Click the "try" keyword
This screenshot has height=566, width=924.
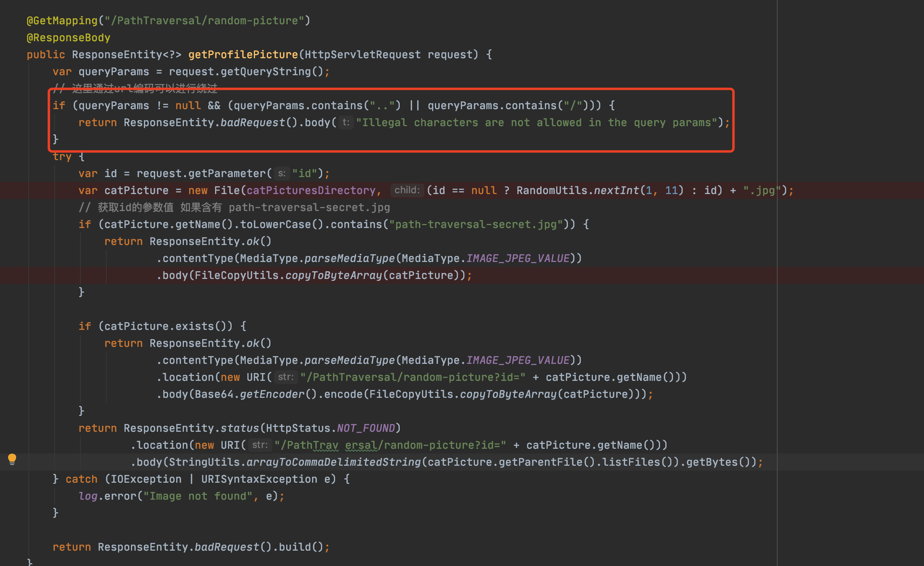click(62, 156)
